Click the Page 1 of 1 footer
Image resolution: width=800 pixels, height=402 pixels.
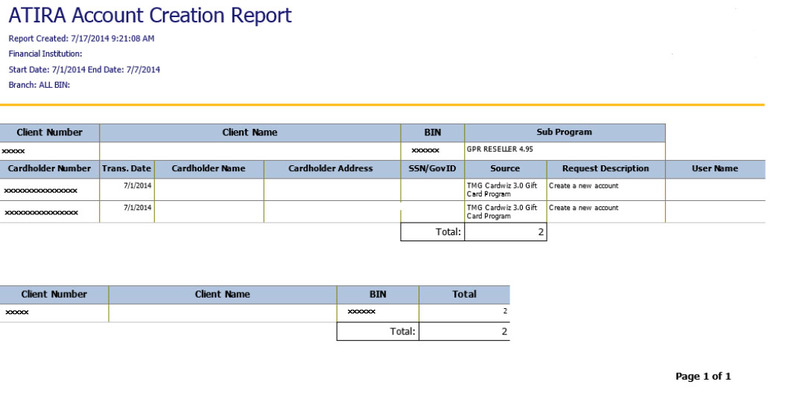tap(704, 377)
